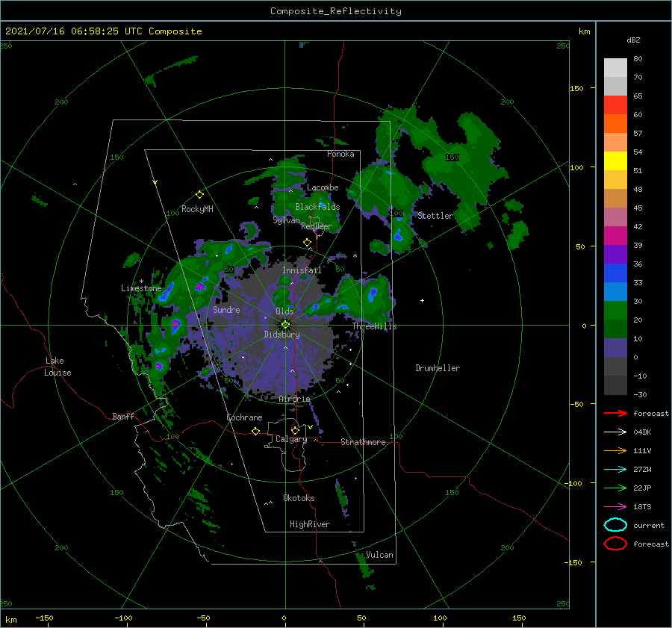Click the RedDeer city label
672x628 pixels.
(317, 226)
